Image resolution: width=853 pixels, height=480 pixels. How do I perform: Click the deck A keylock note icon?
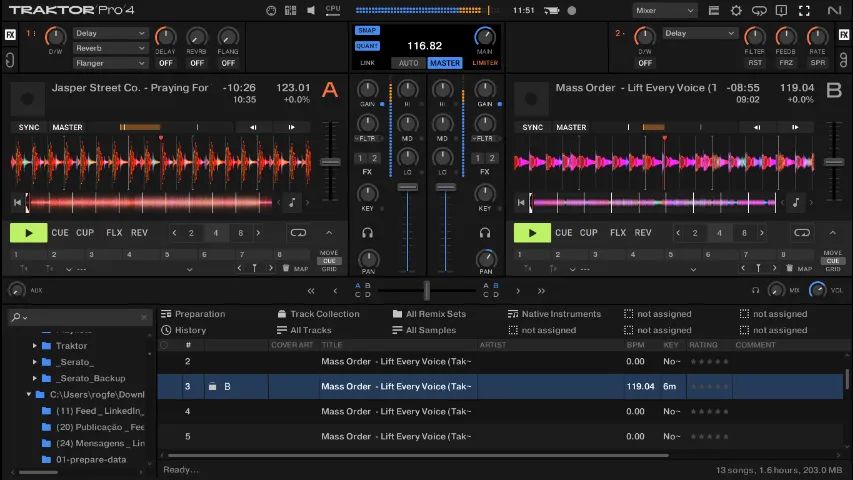pyautogui.click(x=292, y=202)
